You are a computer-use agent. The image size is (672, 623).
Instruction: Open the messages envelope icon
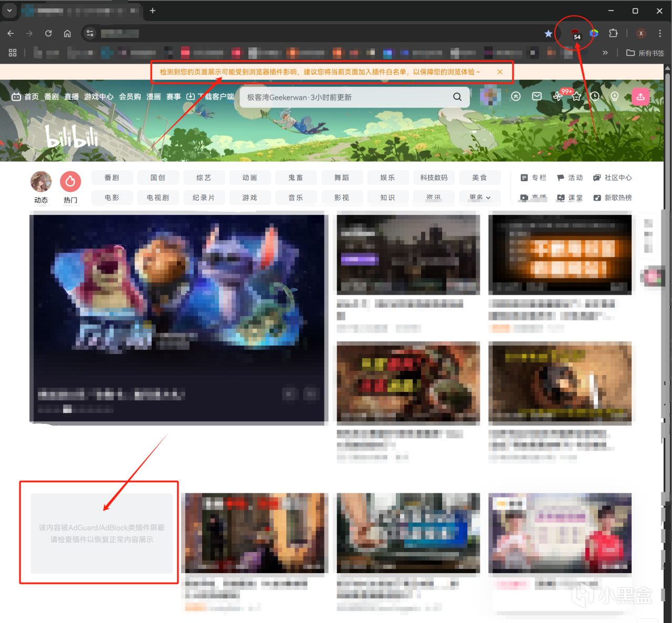(x=537, y=97)
